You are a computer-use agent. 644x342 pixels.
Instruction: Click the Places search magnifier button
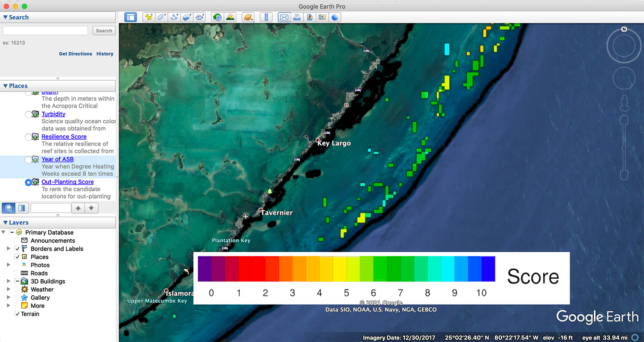[8, 208]
